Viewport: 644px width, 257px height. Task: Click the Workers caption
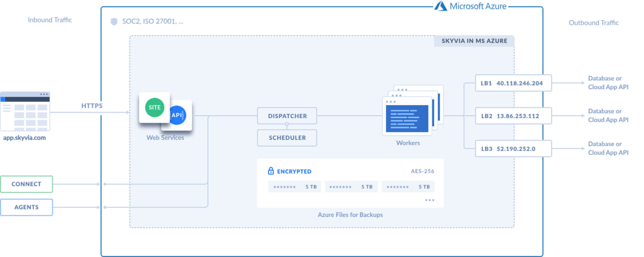tap(408, 143)
